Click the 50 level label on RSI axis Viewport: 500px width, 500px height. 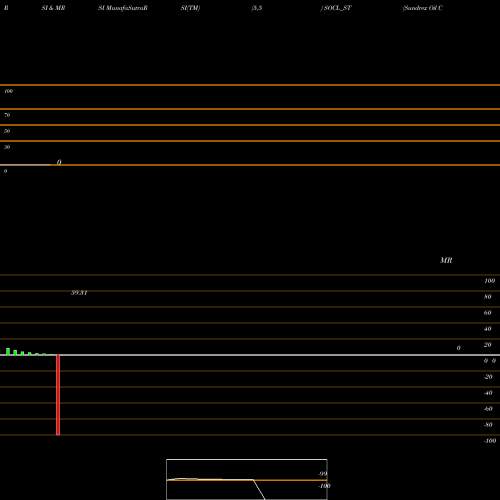[x=7, y=131]
